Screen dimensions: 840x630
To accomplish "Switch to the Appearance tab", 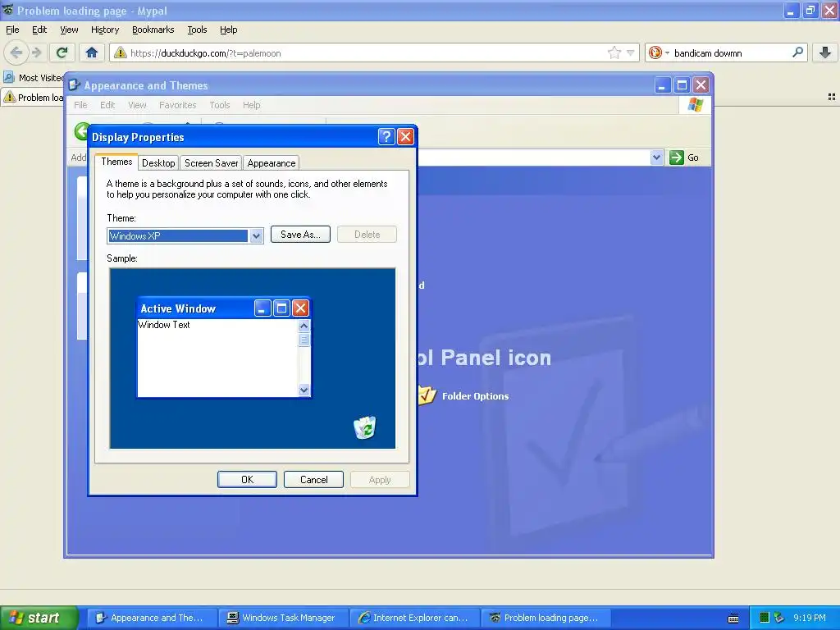I will 271,163.
